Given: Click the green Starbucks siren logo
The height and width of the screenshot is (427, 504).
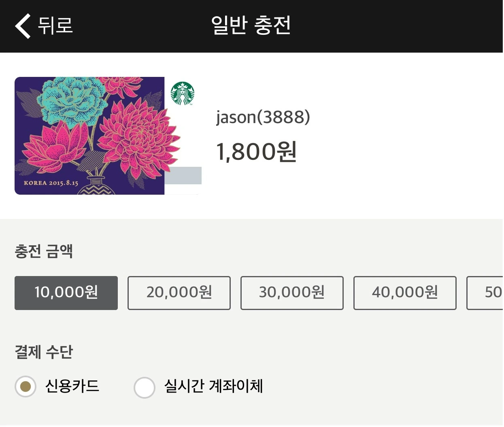Looking at the screenshot, I should pos(183,93).
